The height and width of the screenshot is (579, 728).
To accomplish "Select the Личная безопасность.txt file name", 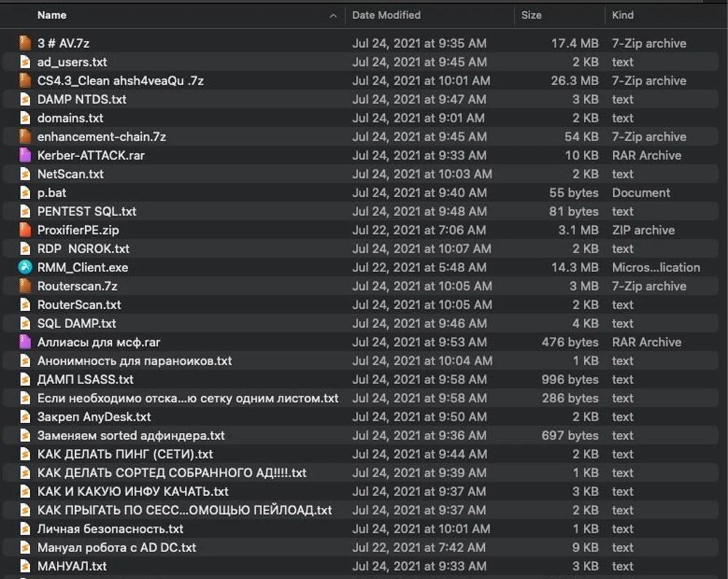I will point(110,529).
